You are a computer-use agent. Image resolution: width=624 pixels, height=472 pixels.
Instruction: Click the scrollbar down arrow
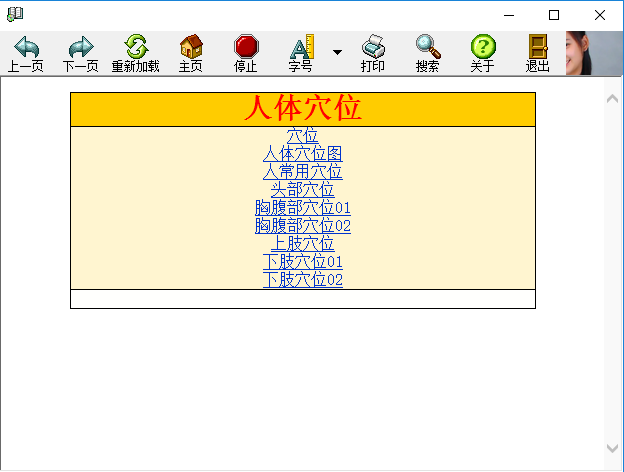[x=613, y=448]
